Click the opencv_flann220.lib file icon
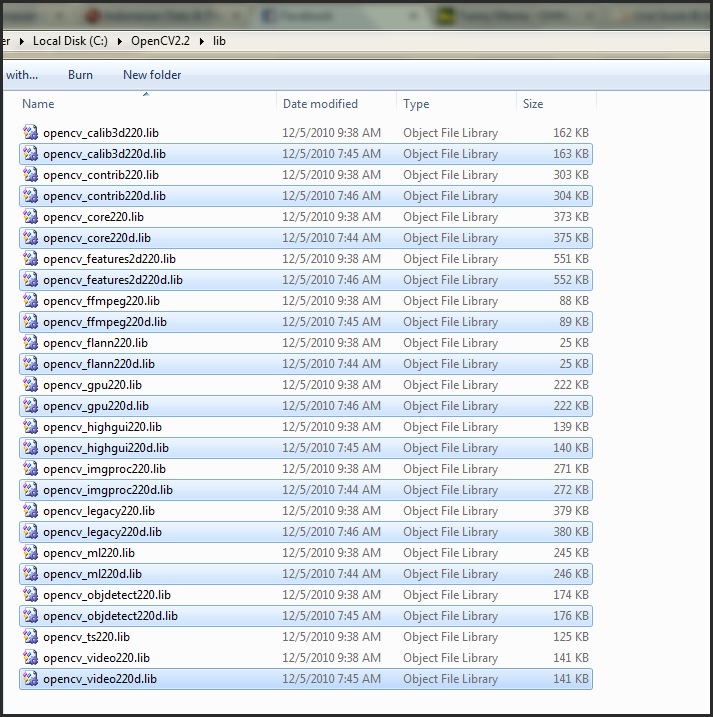Image resolution: width=713 pixels, height=717 pixels. click(31, 343)
